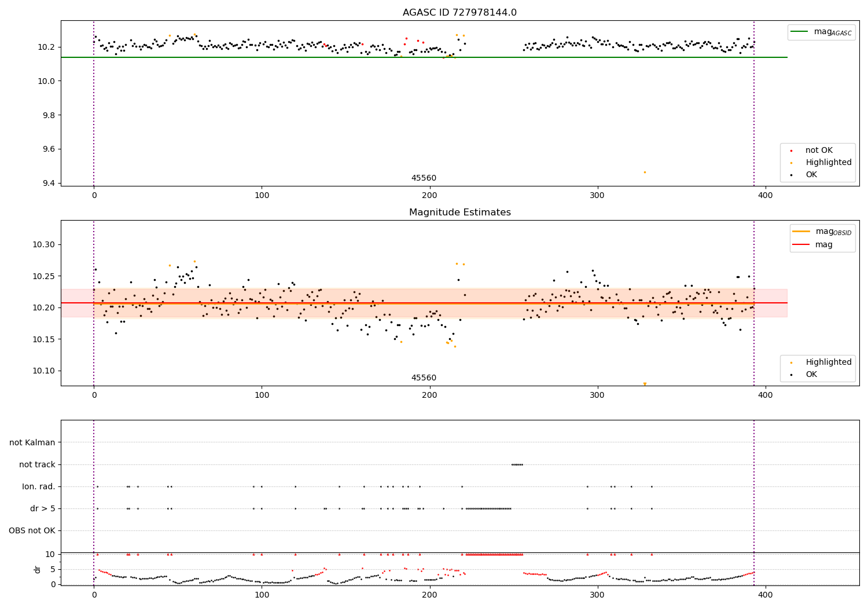
Task: Click the "dr > 5" axis label
Action: click(x=43, y=508)
